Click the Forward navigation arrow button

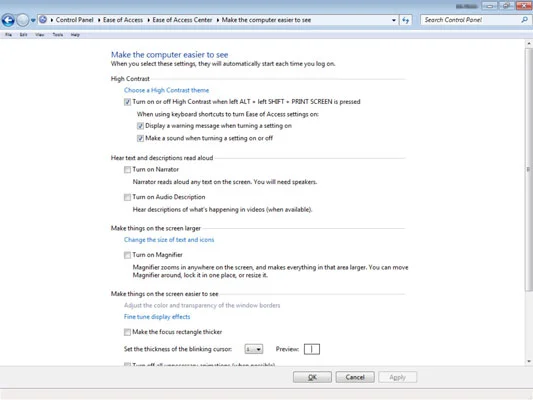point(23,20)
